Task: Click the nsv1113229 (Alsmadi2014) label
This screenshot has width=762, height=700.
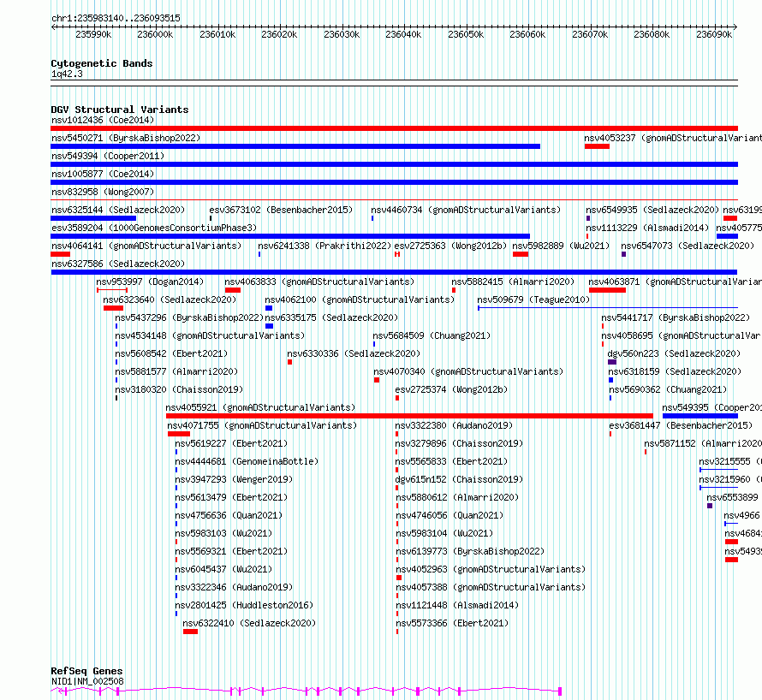Action: point(647,228)
